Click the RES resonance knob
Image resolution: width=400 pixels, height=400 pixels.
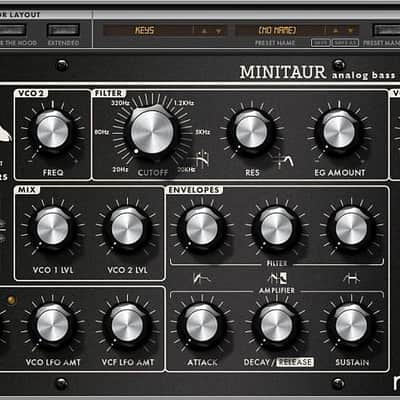[252, 131]
